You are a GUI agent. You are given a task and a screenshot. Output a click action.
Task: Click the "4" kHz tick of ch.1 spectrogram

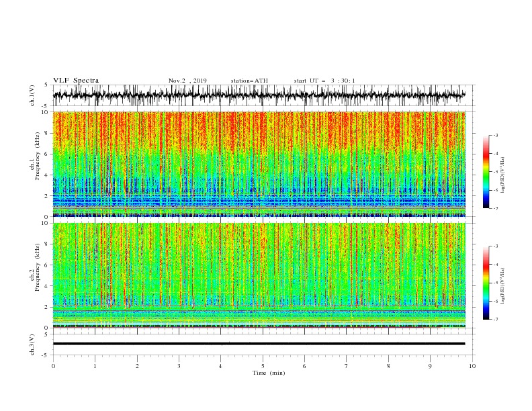click(x=46, y=175)
